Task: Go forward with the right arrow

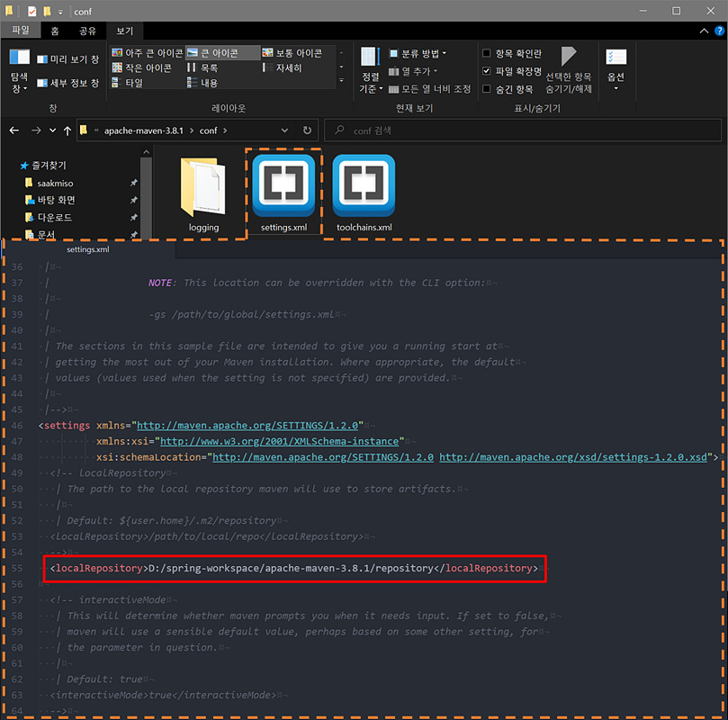Action: click(x=36, y=130)
